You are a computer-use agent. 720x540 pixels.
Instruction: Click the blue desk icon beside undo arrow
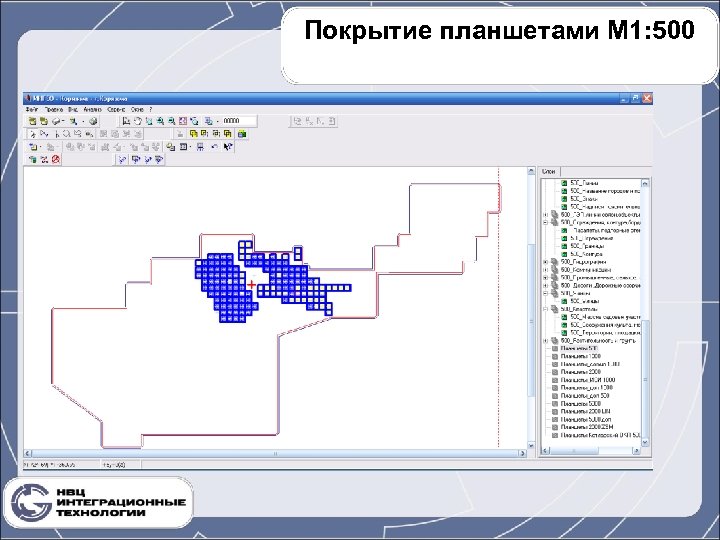[200, 146]
